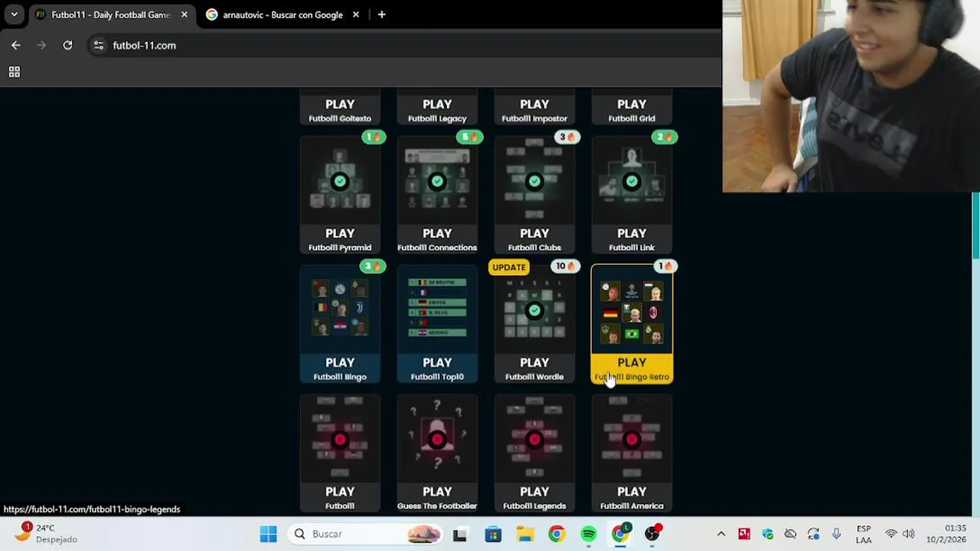Click the Futbol11 Wordle grid thumbnail
The width and height of the screenshot is (980, 551).
[534, 310]
